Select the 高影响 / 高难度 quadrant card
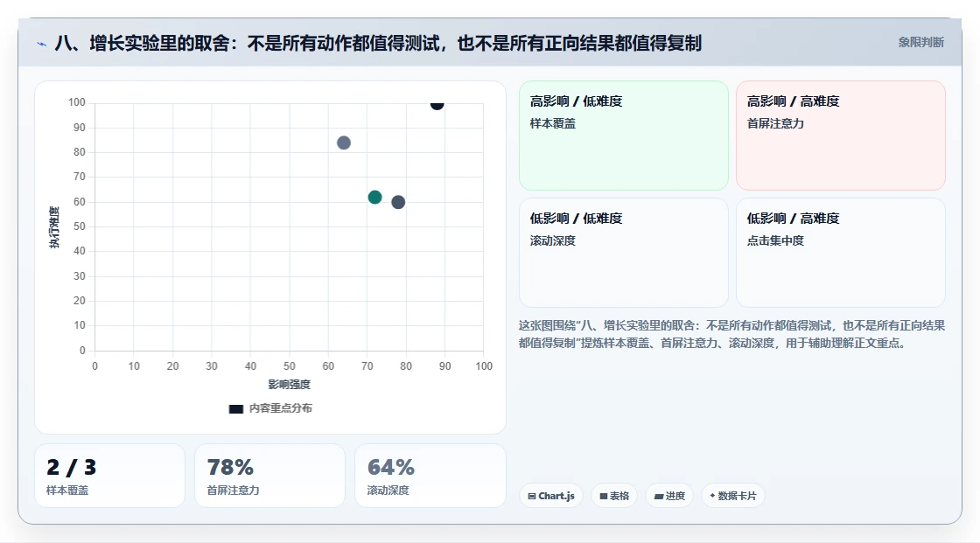Image resolution: width=980 pixels, height=543 pixels. click(x=841, y=136)
